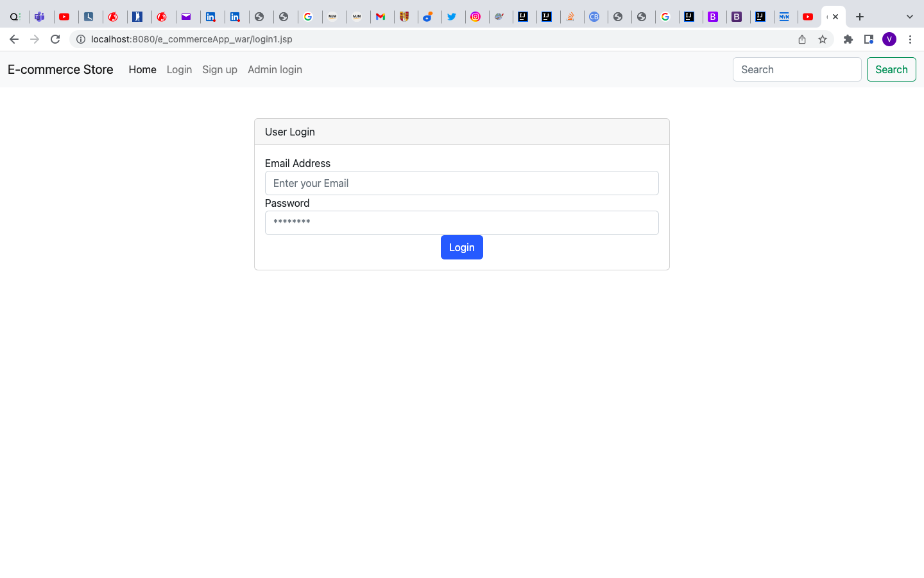Screen dimensions: 924x578
Task: Focus the Password input field
Action: (x=462, y=223)
